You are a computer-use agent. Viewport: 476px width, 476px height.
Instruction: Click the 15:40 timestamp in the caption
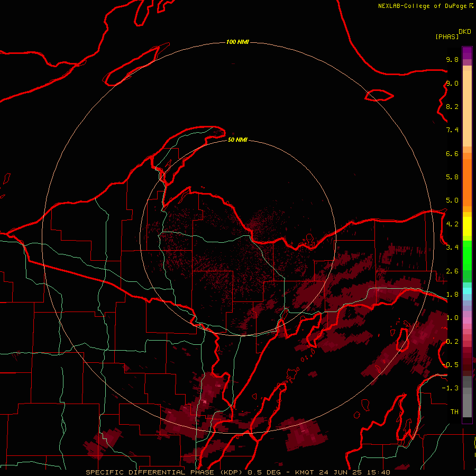(379, 472)
